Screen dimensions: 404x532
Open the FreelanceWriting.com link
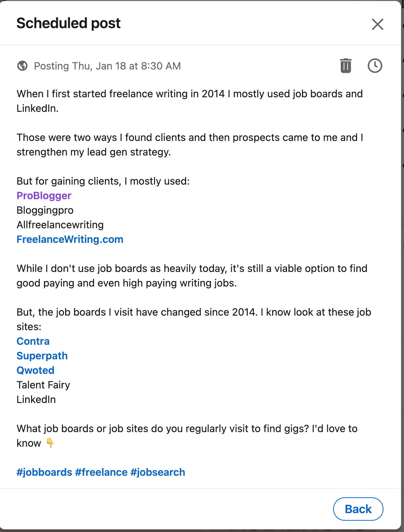point(70,239)
